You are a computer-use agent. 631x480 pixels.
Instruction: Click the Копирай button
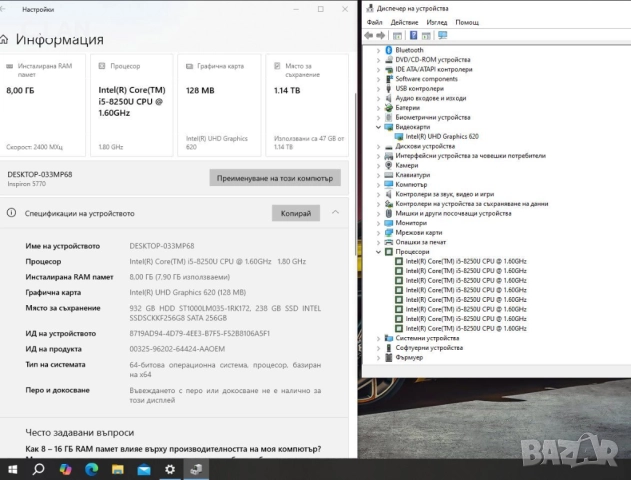296,213
